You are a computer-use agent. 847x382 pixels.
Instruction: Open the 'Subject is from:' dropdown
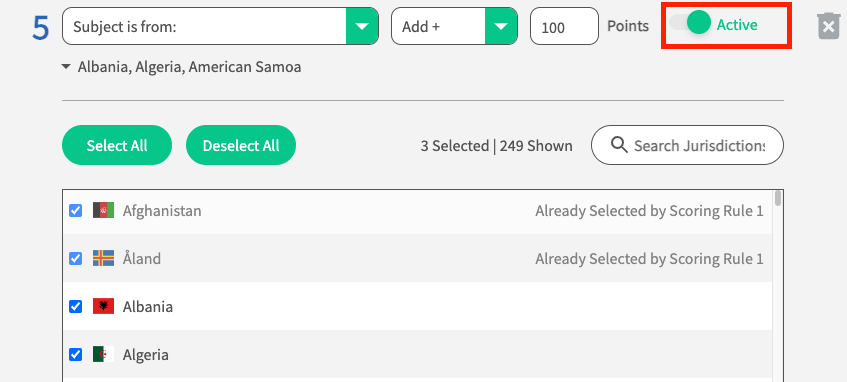tap(220, 26)
